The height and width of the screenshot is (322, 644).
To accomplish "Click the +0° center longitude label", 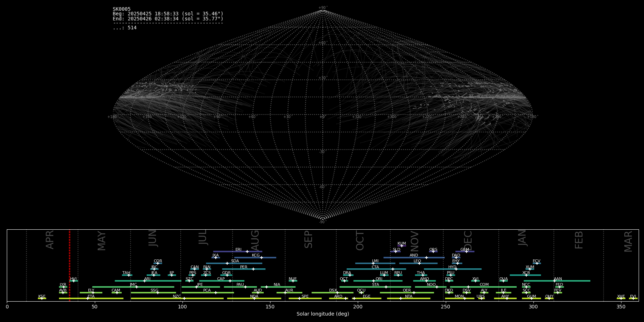I will tap(323, 117).
